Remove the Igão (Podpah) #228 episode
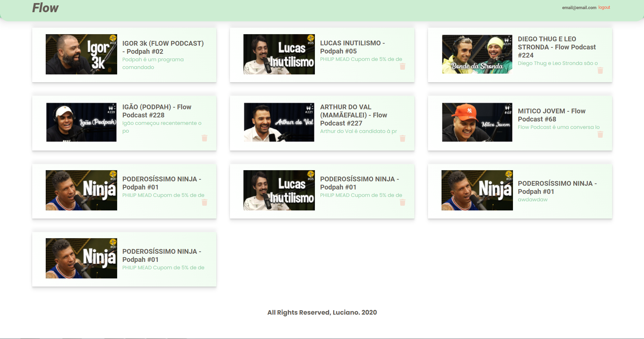Viewport: 644px width, 339px height. point(205,138)
